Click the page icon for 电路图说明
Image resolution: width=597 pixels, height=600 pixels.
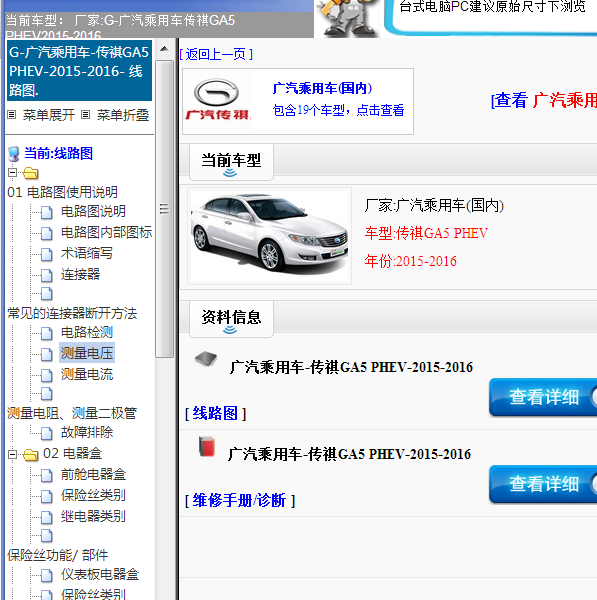pyautogui.click(x=47, y=212)
